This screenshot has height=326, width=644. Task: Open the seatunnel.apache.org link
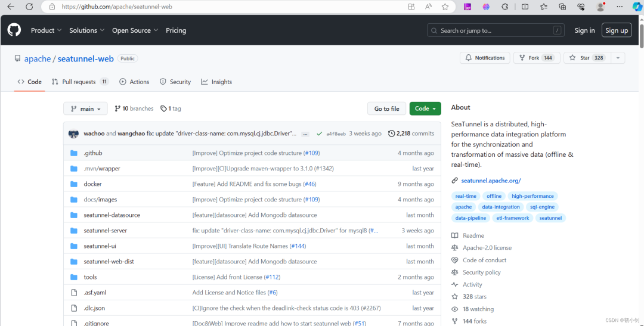click(x=490, y=181)
